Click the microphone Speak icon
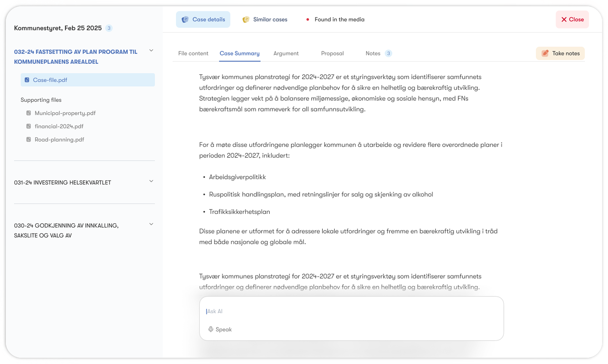This screenshot has width=608, height=364. pos(210,329)
